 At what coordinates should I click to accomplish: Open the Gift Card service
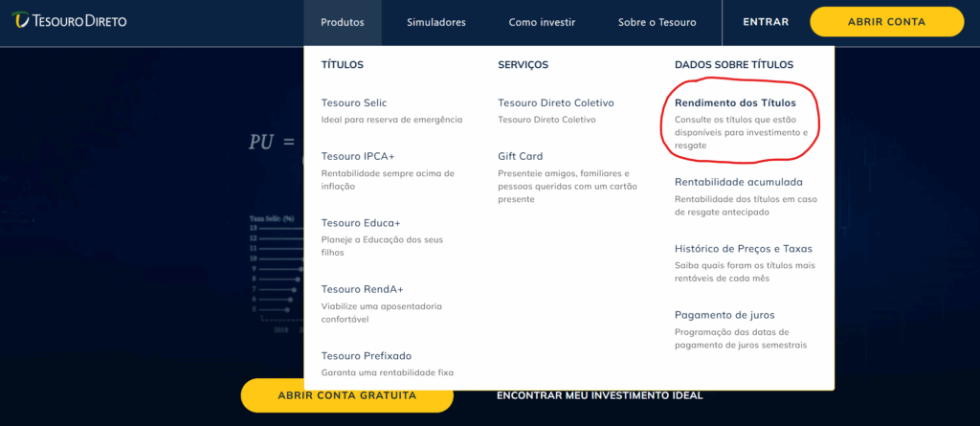click(520, 156)
